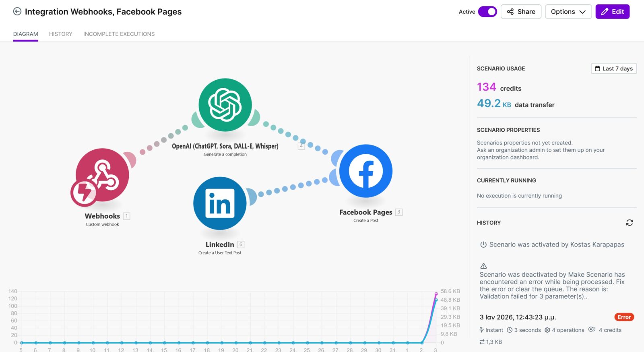644x352 pixels.
Task: Select the Webhooks module icon
Action: coord(103,175)
